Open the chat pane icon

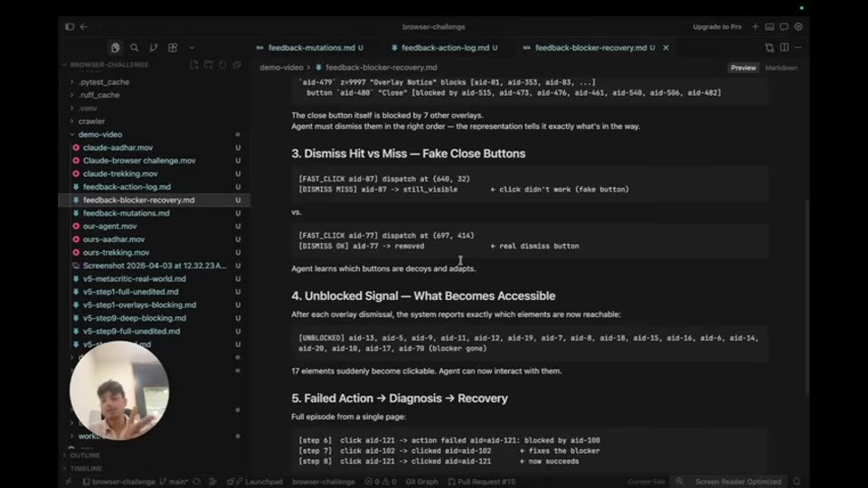click(x=784, y=26)
